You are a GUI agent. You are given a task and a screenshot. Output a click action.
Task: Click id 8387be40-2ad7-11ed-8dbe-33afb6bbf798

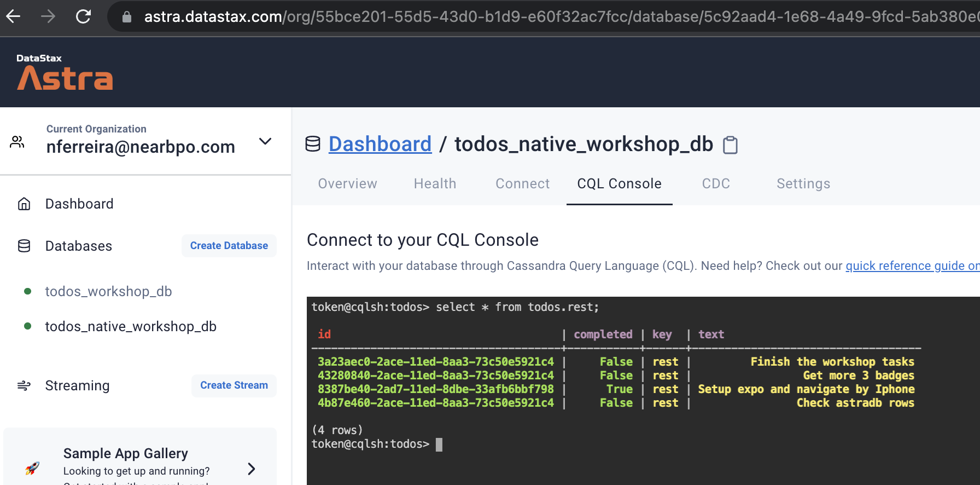[436, 389]
